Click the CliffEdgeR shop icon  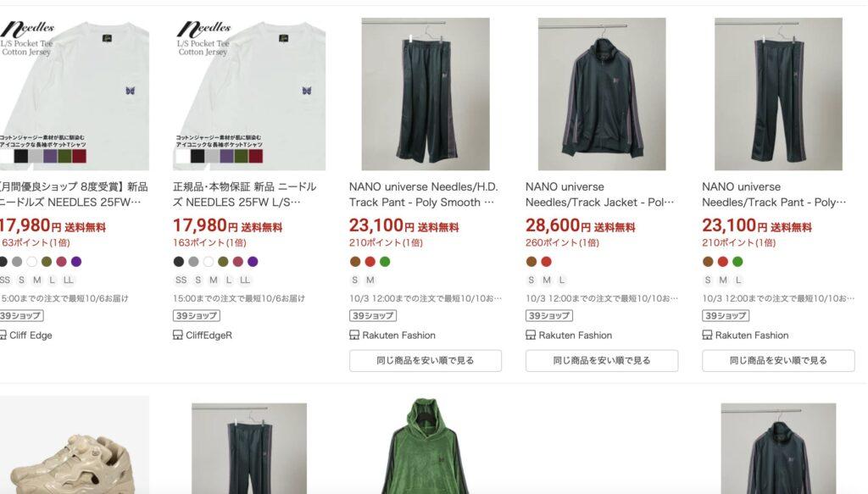(178, 335)
